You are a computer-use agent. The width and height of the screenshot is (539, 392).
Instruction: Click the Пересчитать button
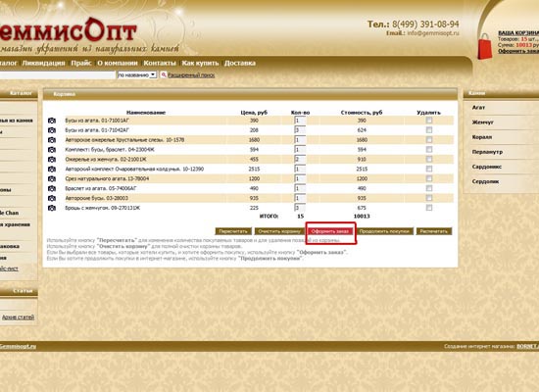click(x=233, y=231)
